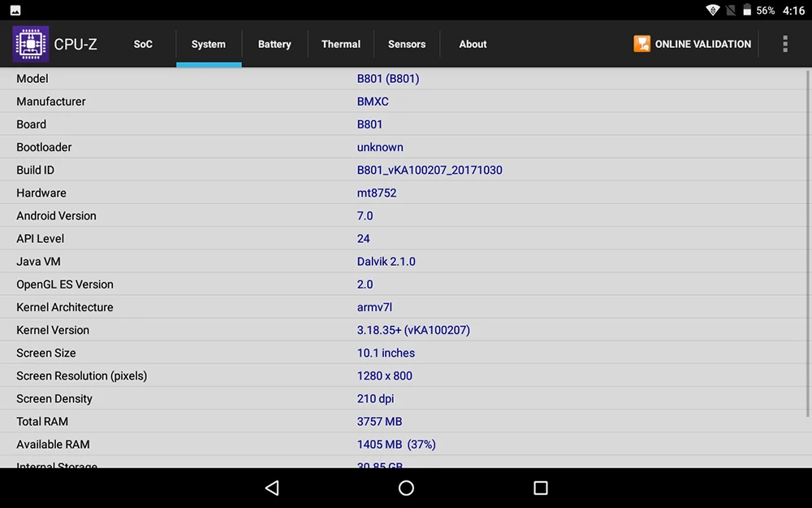
Task: Click the CPU-Z title text
Action: pos(76,45)
